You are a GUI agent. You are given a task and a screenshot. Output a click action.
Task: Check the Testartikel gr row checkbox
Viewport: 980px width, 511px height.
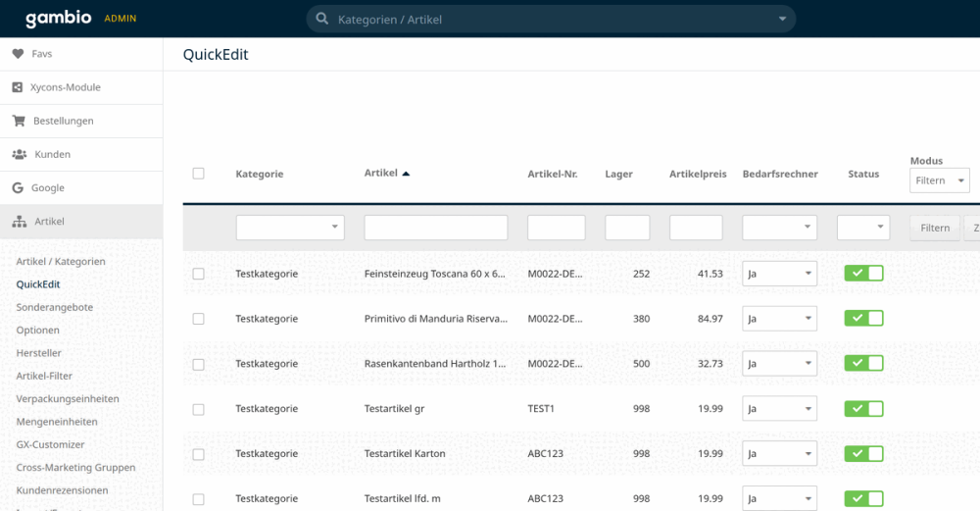click(x=198, y=409)
